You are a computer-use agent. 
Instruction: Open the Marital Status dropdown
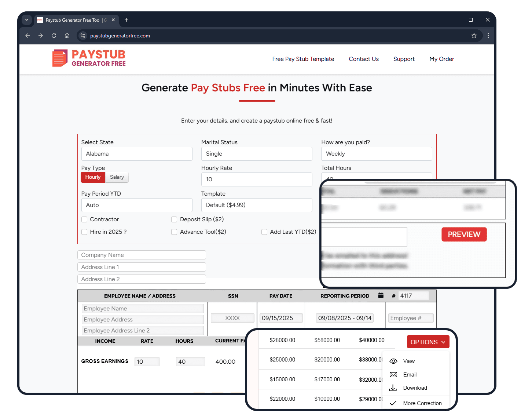point(257,154)
